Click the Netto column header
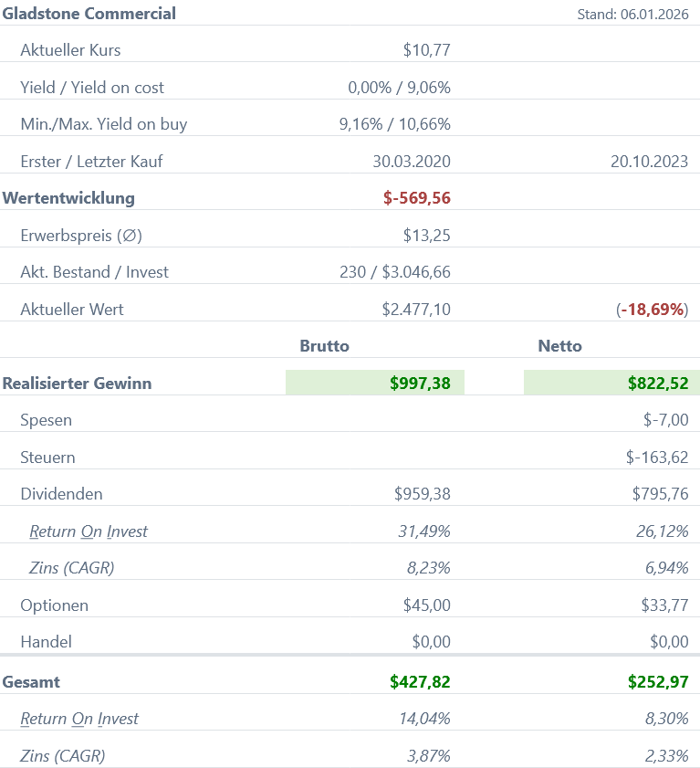Screen dimensions: 700x768 [x=559, y=346]
